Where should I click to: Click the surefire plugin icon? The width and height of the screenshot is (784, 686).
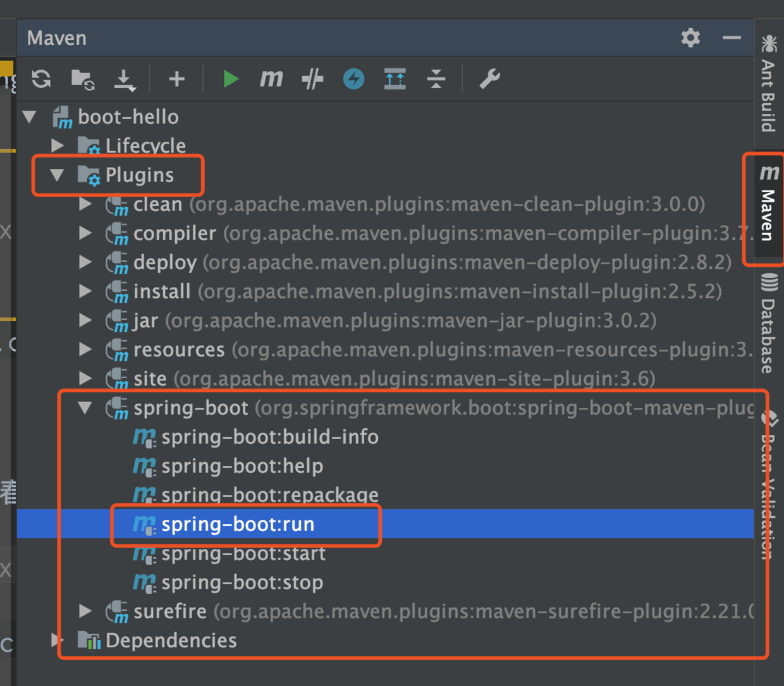coord(117,612)
